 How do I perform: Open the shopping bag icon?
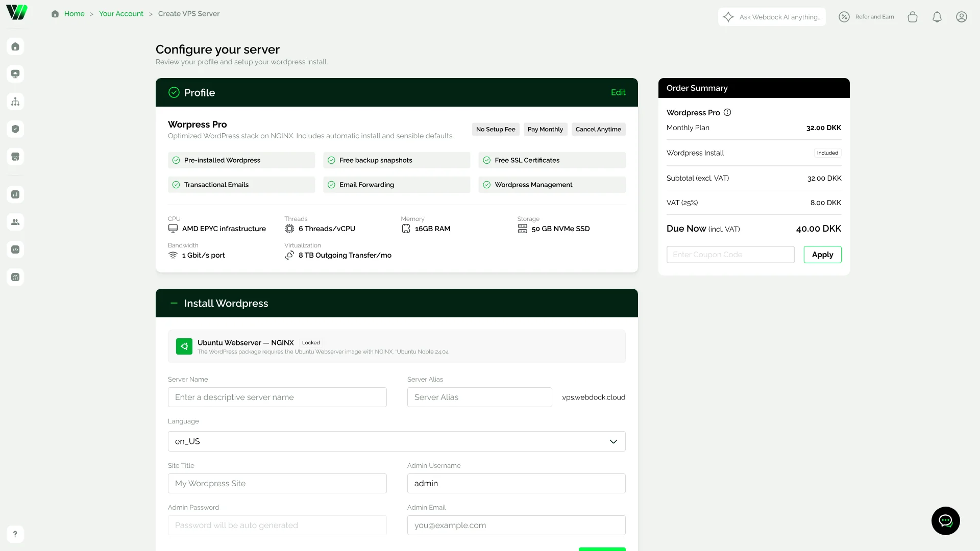point(913,17)
